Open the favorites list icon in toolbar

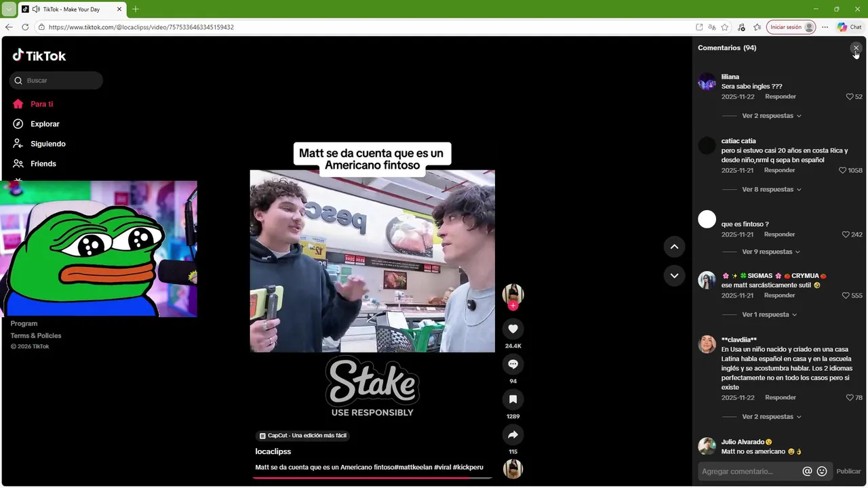[757, 27]
